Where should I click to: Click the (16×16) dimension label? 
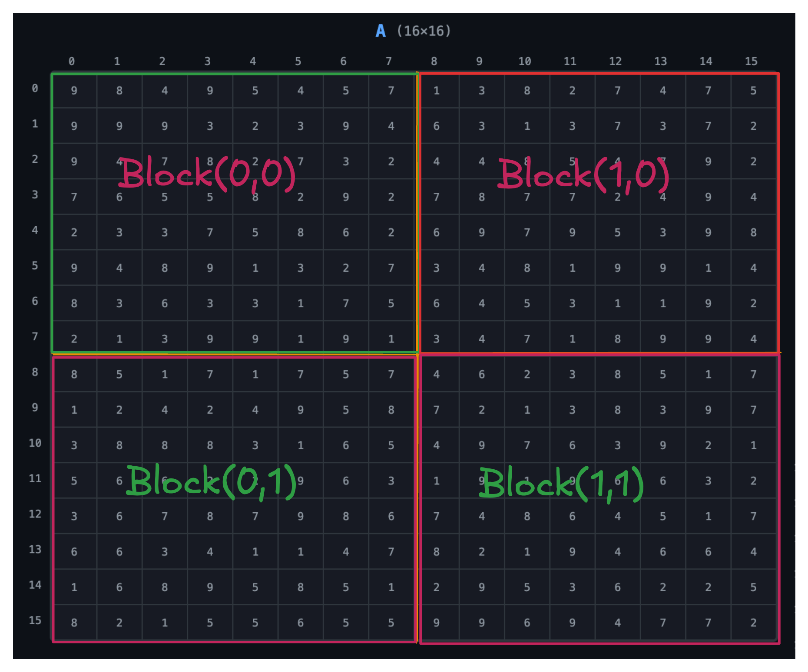tap(424, 31)
